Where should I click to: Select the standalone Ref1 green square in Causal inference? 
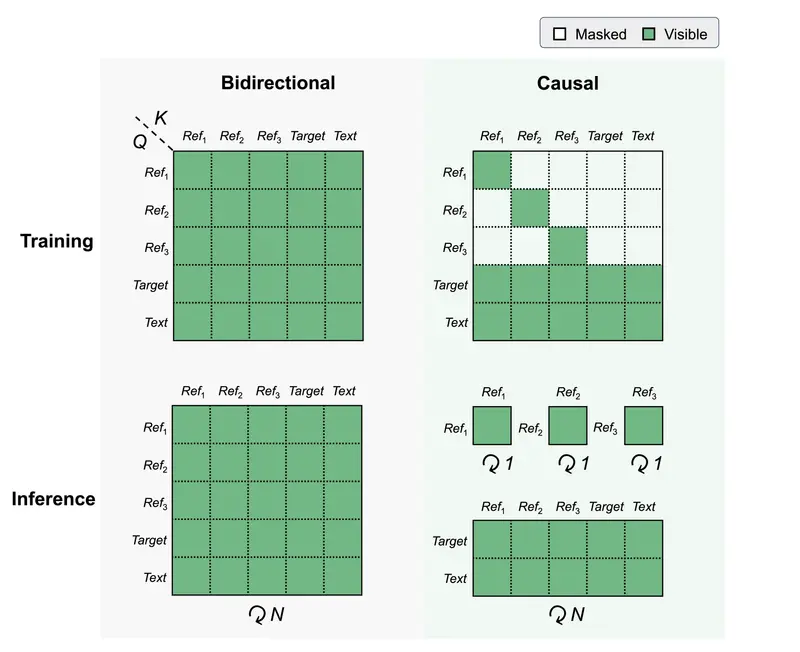coord(492,425)
